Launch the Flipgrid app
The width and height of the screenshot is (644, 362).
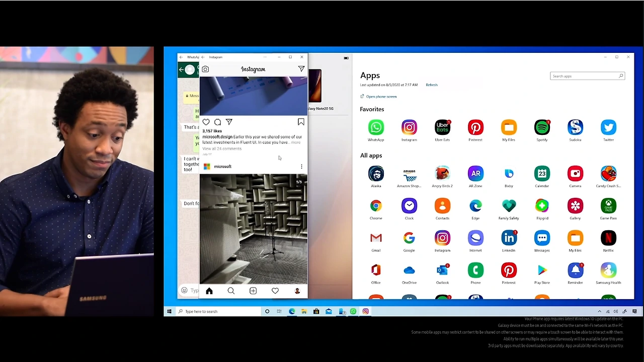coord(542,206)
